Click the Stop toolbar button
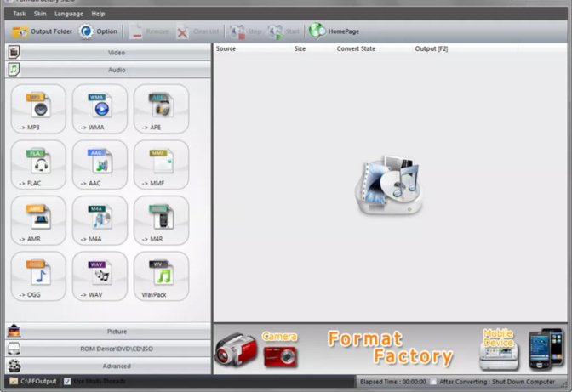Viewport: 572px width, 392px height. coord(245,31)
